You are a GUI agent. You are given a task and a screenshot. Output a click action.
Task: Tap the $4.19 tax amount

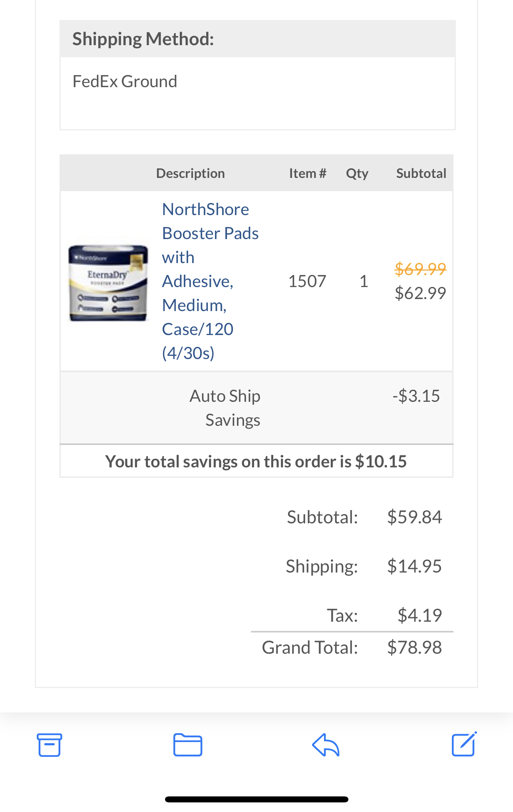pos(420,615)
